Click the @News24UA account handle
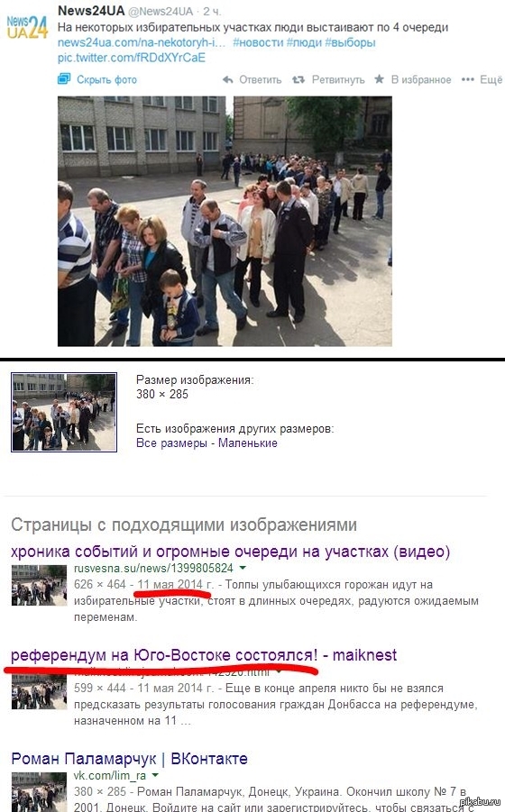Screen dimensions: 505x812 161,12
